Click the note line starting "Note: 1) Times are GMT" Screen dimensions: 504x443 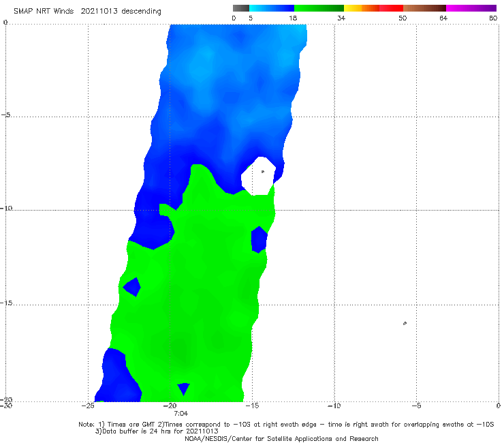tap(286, 425)
